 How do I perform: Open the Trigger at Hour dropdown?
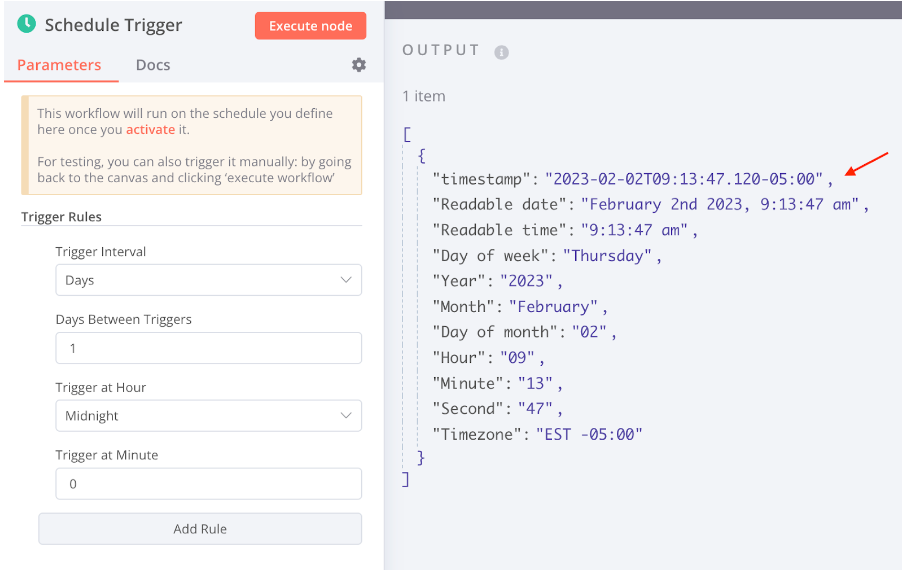[208, 416]
